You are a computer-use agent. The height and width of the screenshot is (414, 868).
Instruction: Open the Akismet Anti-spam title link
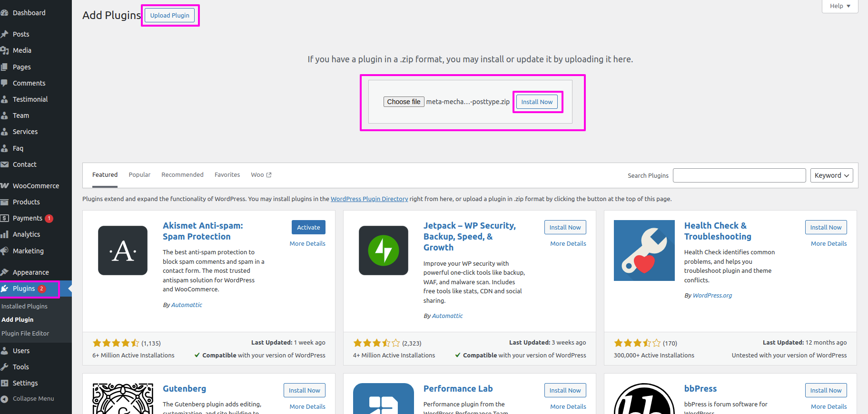pos(203,231)
